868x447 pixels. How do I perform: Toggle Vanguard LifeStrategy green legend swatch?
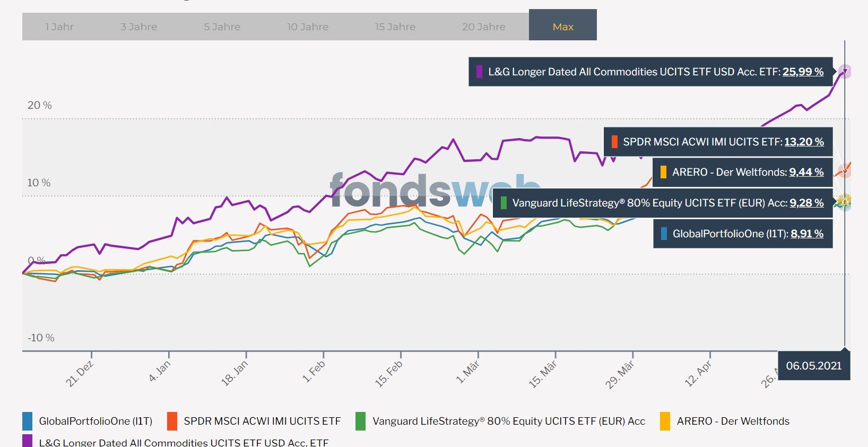360,421
